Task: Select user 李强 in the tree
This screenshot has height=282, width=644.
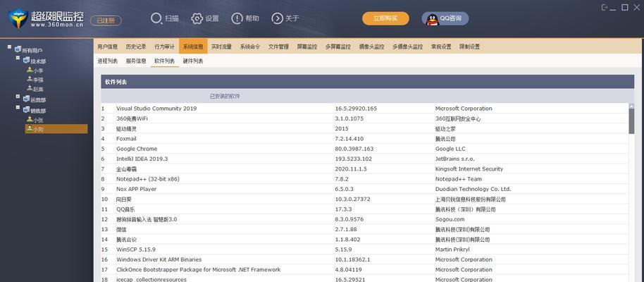Action: point(38,80)
